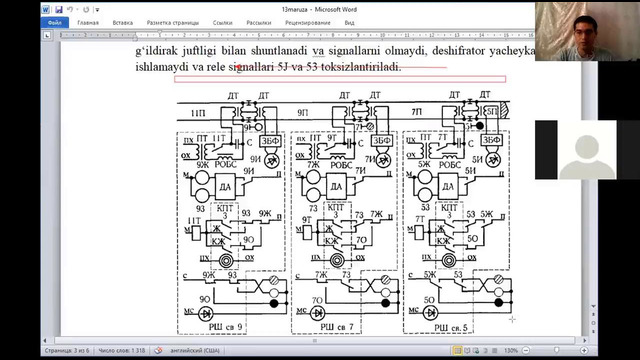
Task: Click the participant avatar placeholder tile
Action: point(587,150)
